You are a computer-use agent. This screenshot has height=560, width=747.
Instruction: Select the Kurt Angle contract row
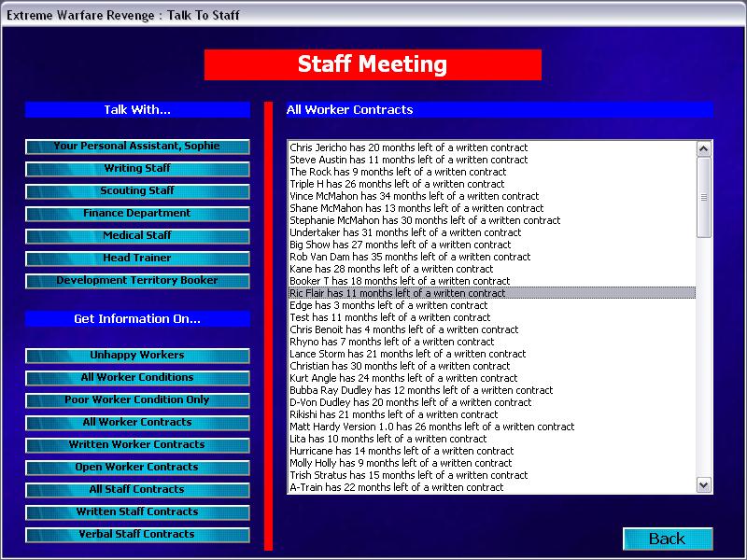pos(492,379)
